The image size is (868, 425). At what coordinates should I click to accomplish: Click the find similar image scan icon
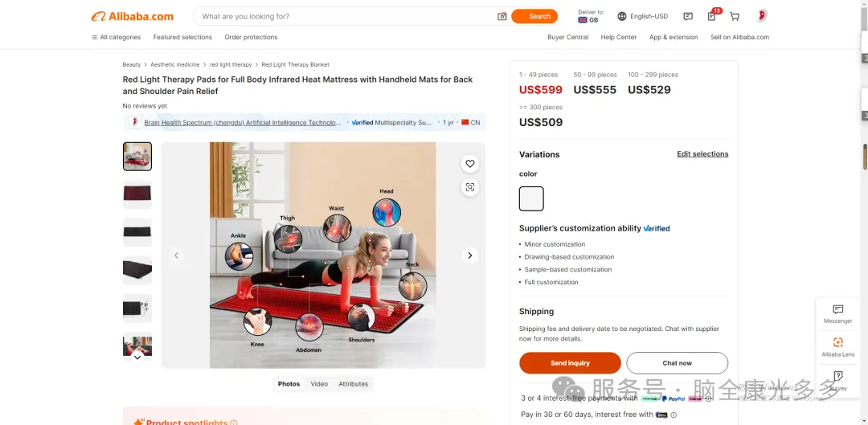(x=470, y=187)
